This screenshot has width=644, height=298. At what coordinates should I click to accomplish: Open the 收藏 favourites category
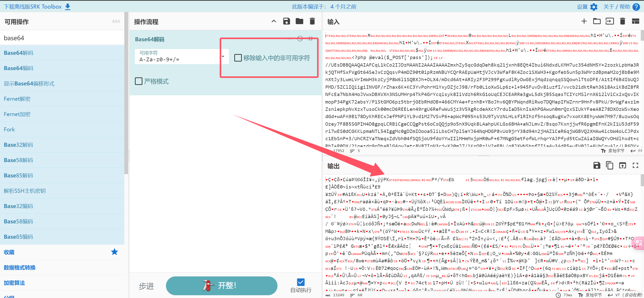tap(9, 252)
